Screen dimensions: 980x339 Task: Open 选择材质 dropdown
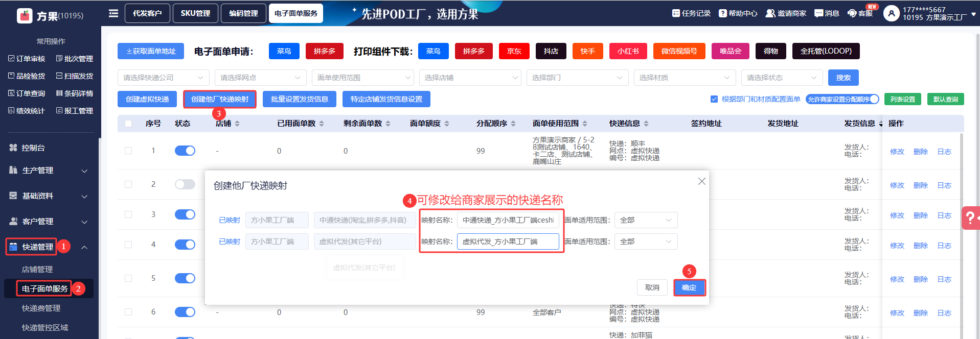[x=685, y=78]
